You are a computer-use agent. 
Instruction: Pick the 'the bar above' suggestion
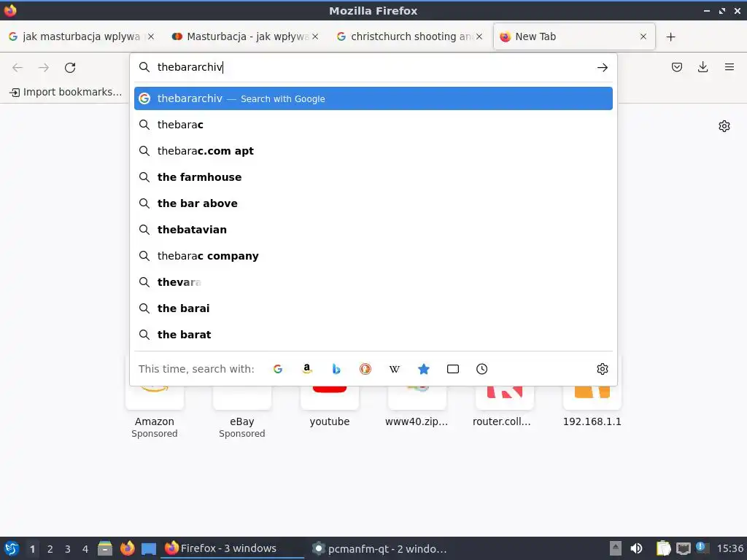[x=373, y=203]
